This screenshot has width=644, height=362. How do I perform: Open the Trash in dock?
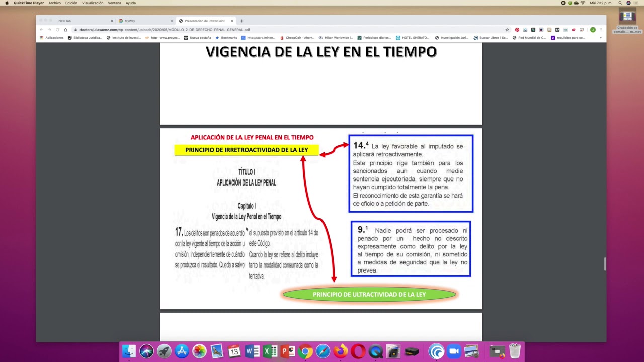515,351
